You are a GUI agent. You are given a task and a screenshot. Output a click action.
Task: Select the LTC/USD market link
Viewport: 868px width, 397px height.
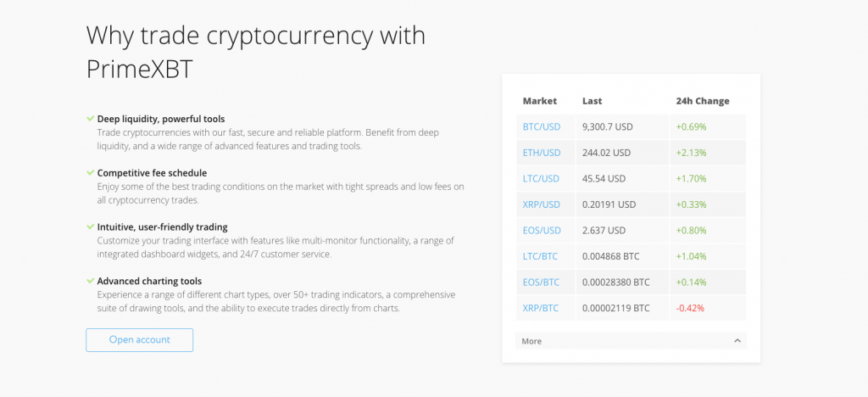(541, 179)
